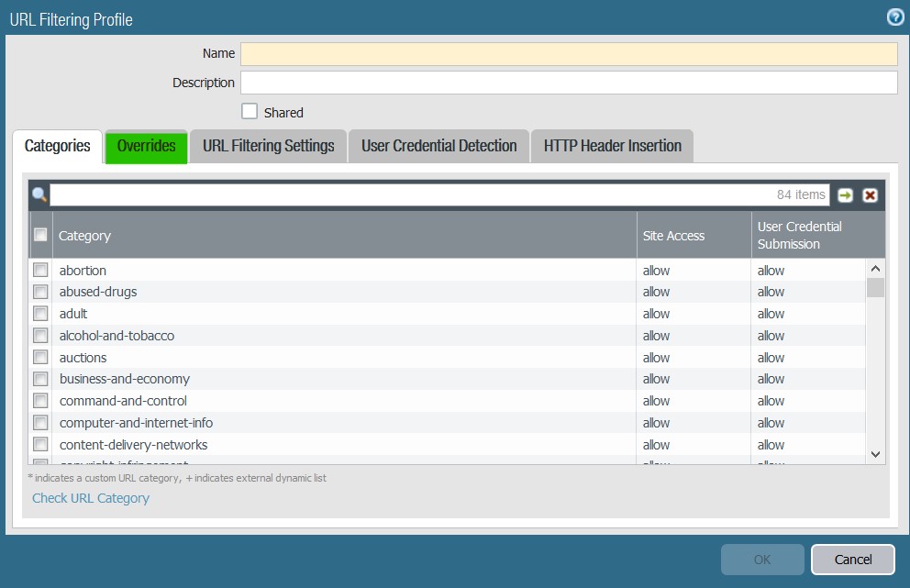Enable the Shared checkbox

tap(249, 111)
